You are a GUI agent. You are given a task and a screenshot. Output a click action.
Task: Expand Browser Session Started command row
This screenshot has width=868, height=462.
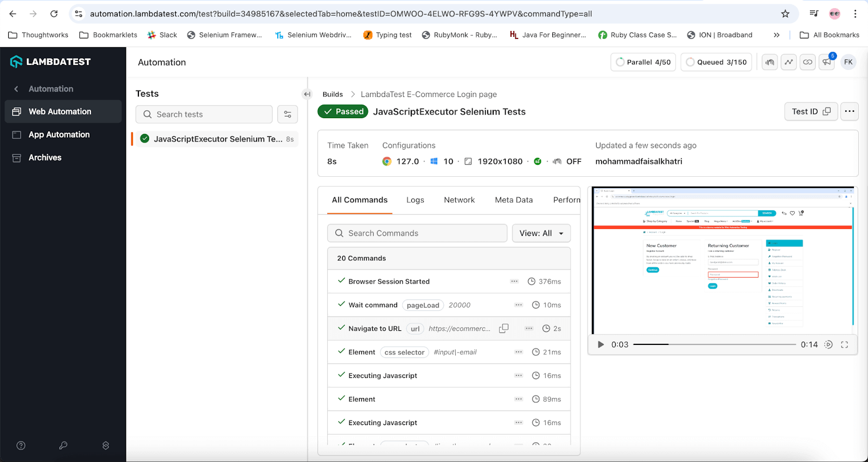pos(449,281)
